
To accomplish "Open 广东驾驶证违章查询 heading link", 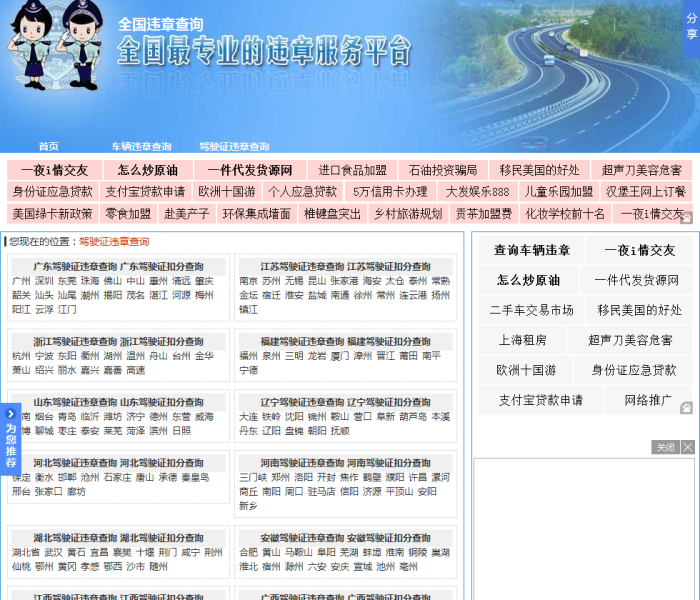I will coord(75,267).
